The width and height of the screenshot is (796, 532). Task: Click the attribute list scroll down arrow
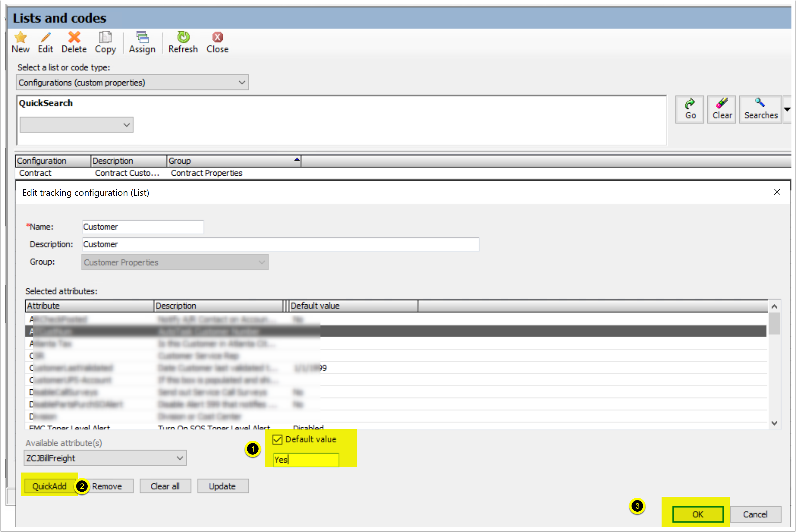coord(774,423)
